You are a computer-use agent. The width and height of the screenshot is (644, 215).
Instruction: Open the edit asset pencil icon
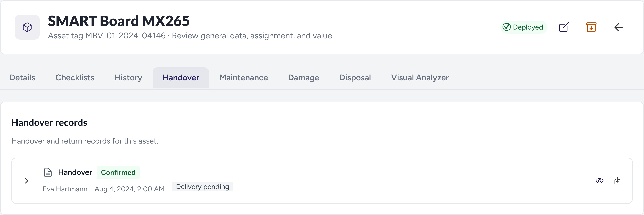click(x=564, y=27)
